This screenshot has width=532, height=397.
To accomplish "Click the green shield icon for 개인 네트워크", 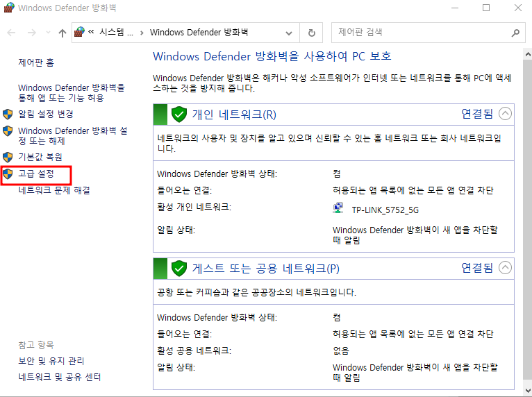I will pos(178,115).
